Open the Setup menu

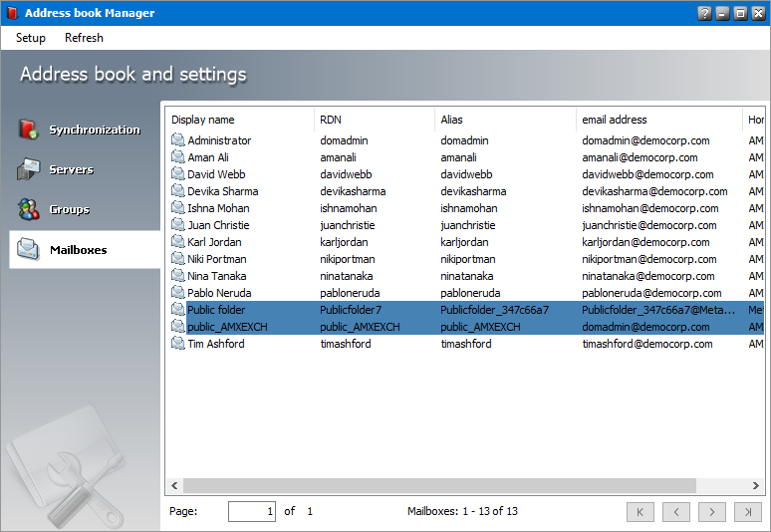[x=31, y=38]
